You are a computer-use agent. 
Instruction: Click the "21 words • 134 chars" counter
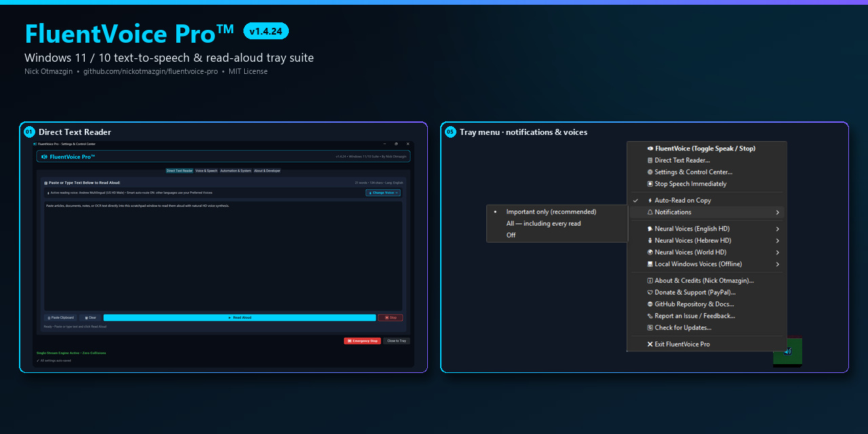(370, 183)
